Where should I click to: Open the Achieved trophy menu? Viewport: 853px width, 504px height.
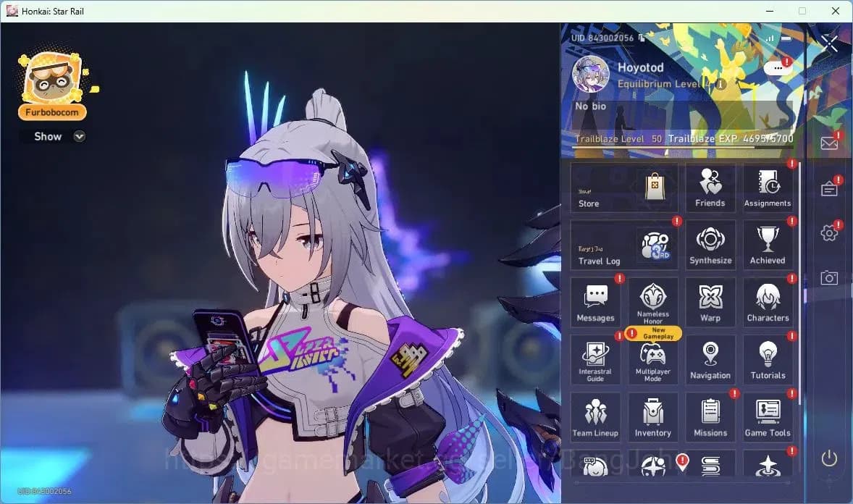[x=767, y=245]
